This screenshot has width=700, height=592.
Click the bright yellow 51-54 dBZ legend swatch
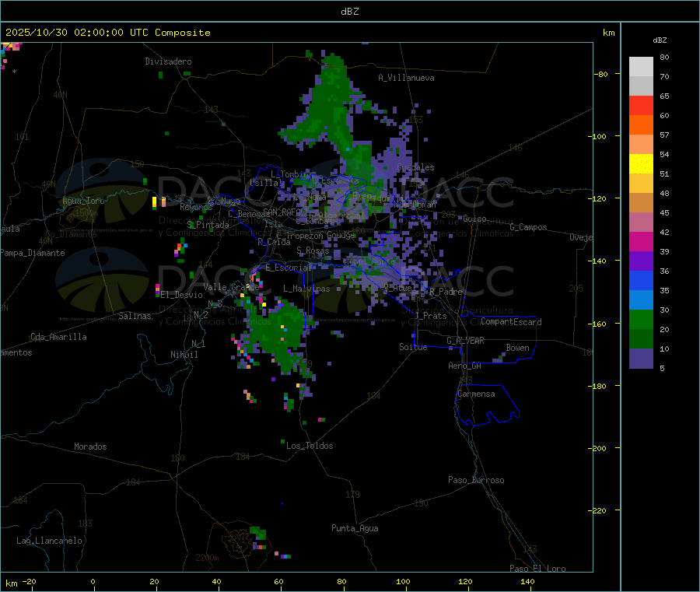pos(641,164)
